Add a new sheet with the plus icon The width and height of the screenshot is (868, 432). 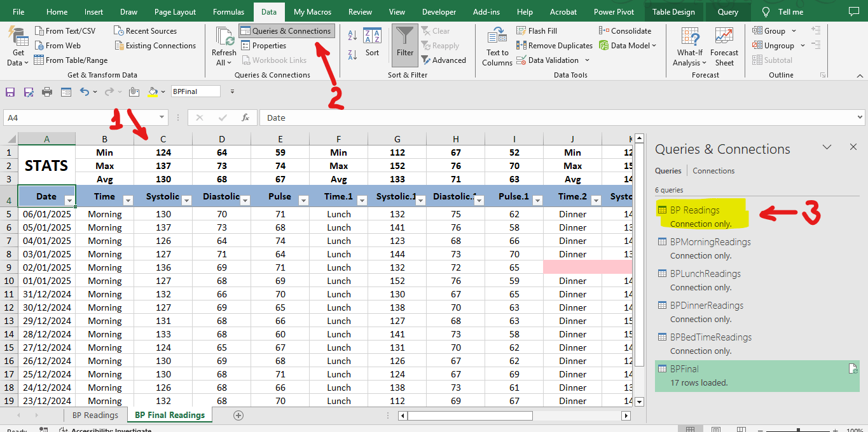[x=238, y=415]
